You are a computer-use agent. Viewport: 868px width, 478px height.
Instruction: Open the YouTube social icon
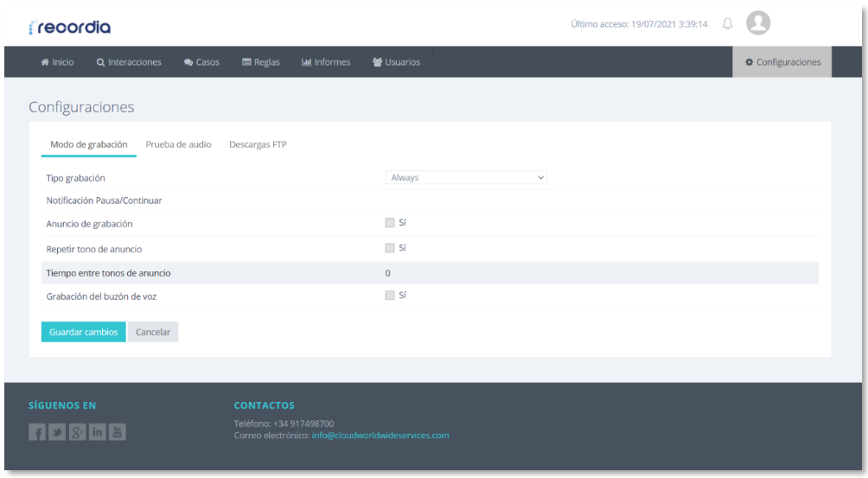(x=117, y=432)
